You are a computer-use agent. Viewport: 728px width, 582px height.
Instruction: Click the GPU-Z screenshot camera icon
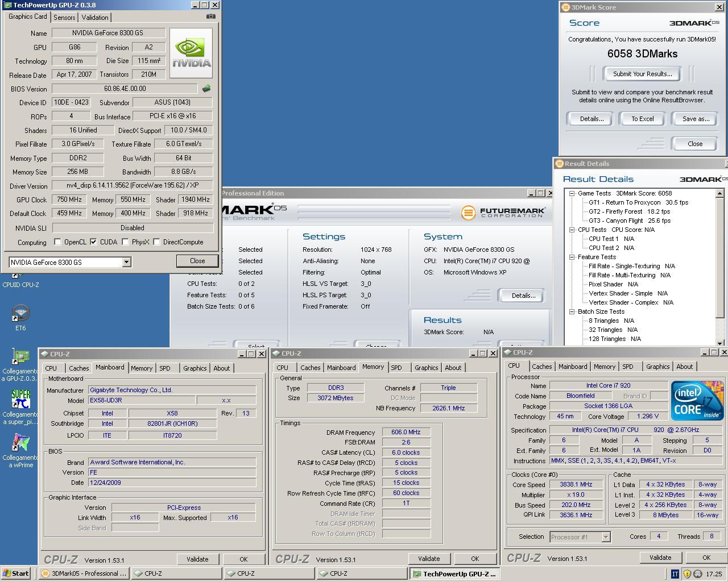pyautogui.click(x=211, y=16)
